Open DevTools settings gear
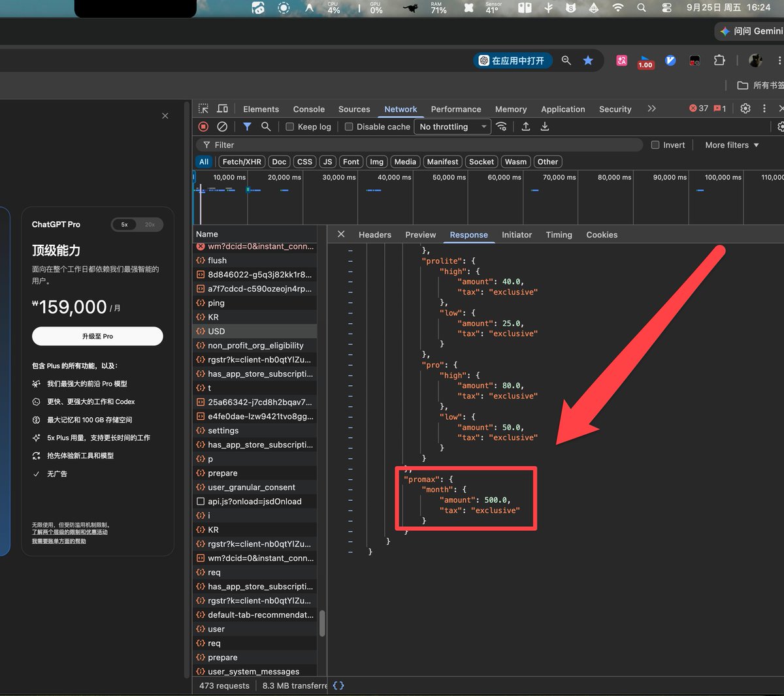784x696 pixels. pos(745,108)
